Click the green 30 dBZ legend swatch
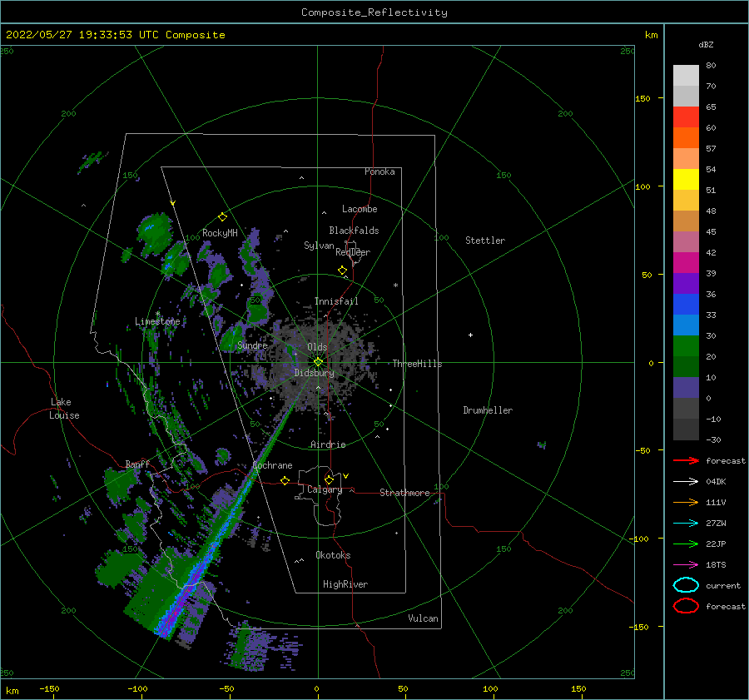749x700 pixels. click(686, 345)
